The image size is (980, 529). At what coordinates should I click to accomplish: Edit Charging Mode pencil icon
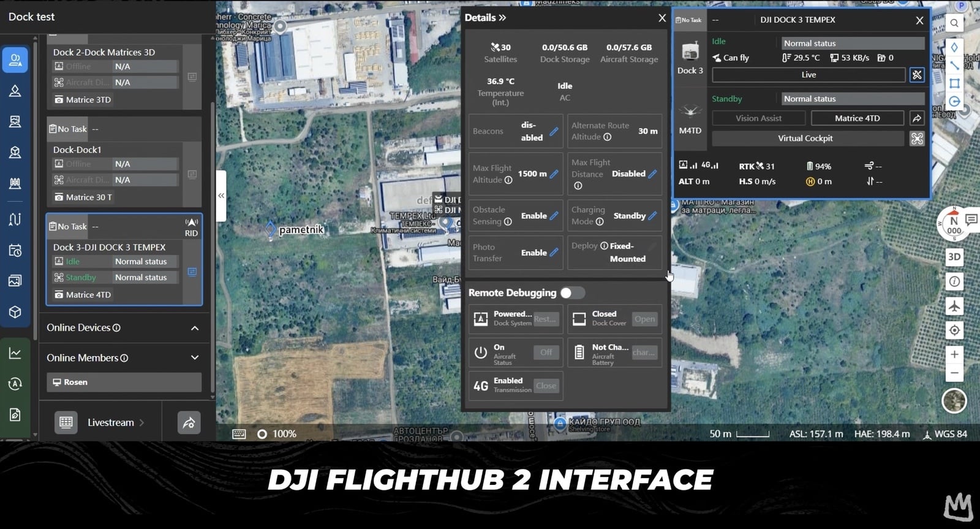point(652,216)
